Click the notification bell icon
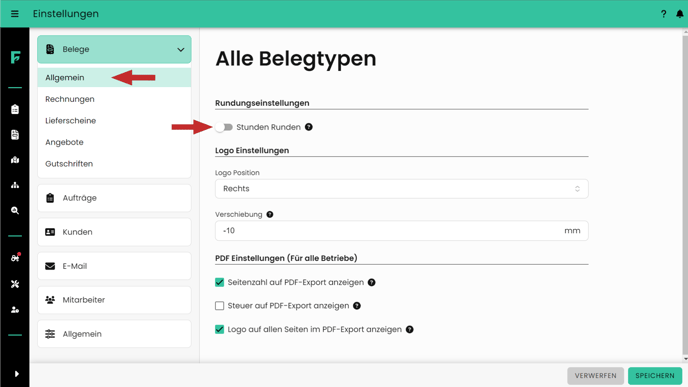Screen dimensions: 688x387 (x=679, y=14)
